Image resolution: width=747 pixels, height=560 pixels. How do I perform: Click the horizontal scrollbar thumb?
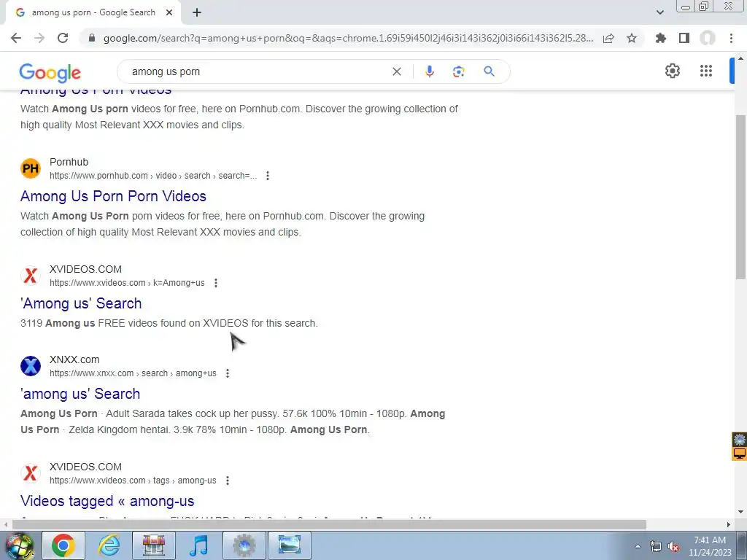point(329,524)
